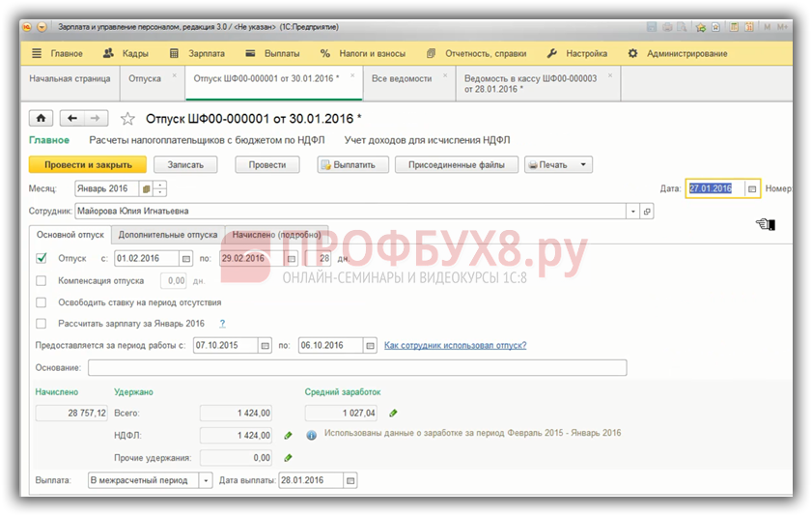Viewport: 812px width, 516px height.
Task: Click add-to-favorites star icon in title bar
Action: pyautogui.click(x=701, y=27)
